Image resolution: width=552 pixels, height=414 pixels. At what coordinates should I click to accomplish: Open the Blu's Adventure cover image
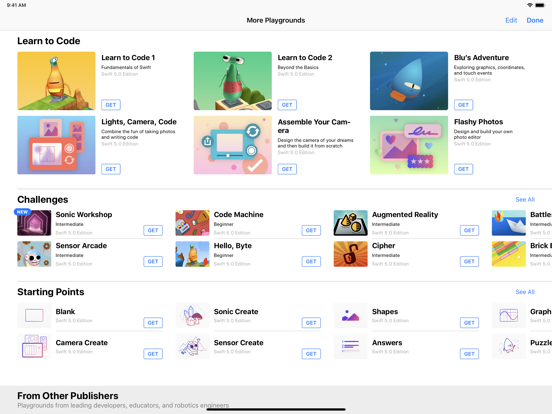click(x=409, y=81)
